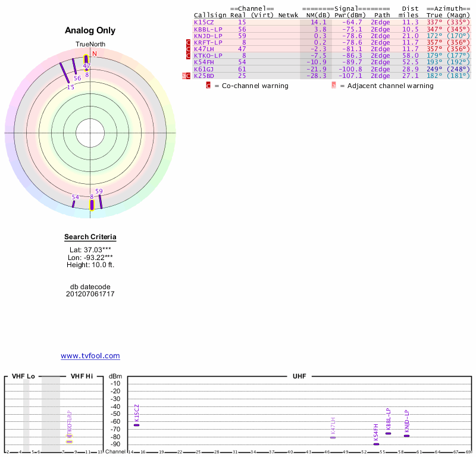Click the red N marker on radar

95,54
